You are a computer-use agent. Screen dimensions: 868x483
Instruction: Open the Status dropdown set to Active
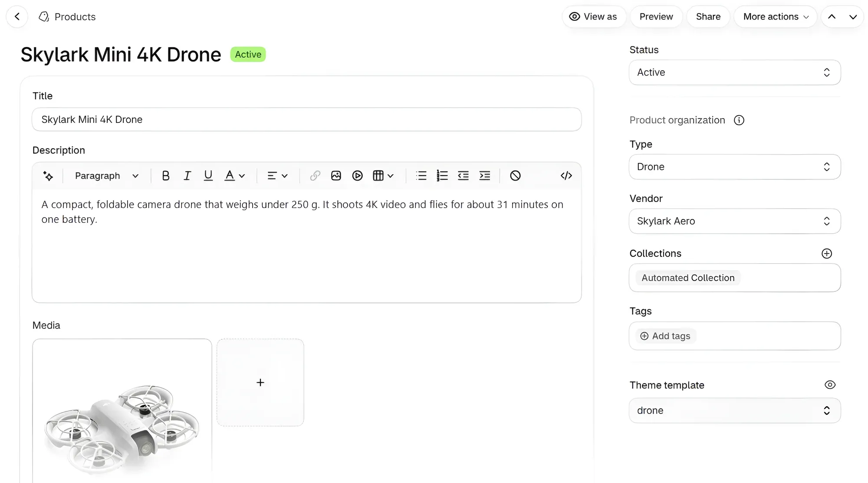click(x=735, y=73)
